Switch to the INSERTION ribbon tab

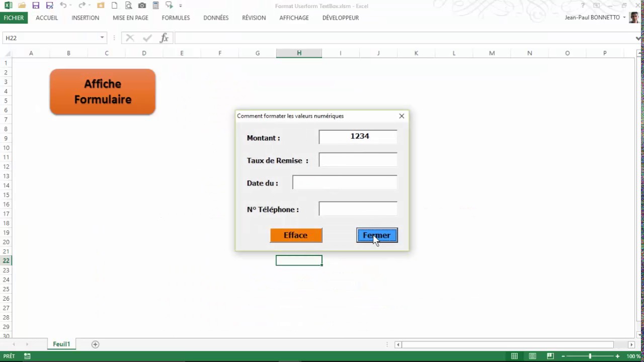point(85,18)
